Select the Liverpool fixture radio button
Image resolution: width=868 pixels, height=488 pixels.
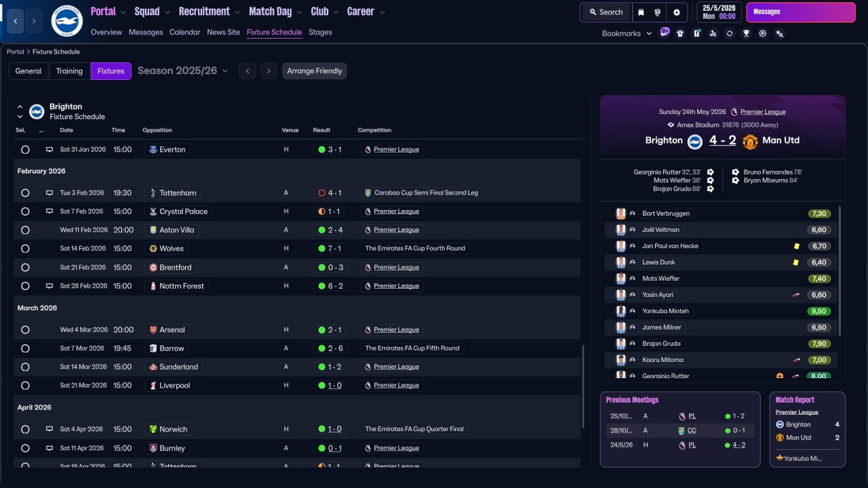point(25,386)
